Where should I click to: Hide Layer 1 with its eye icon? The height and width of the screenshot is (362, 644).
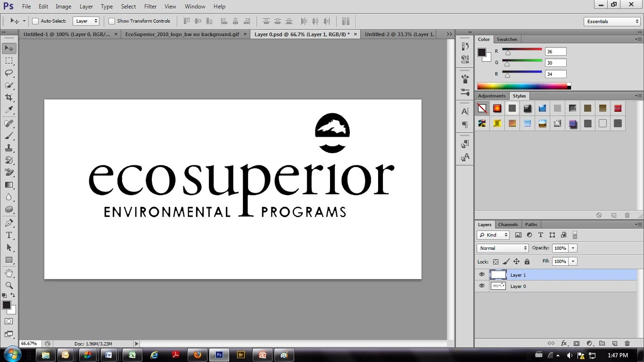click(x=482, y=274)
